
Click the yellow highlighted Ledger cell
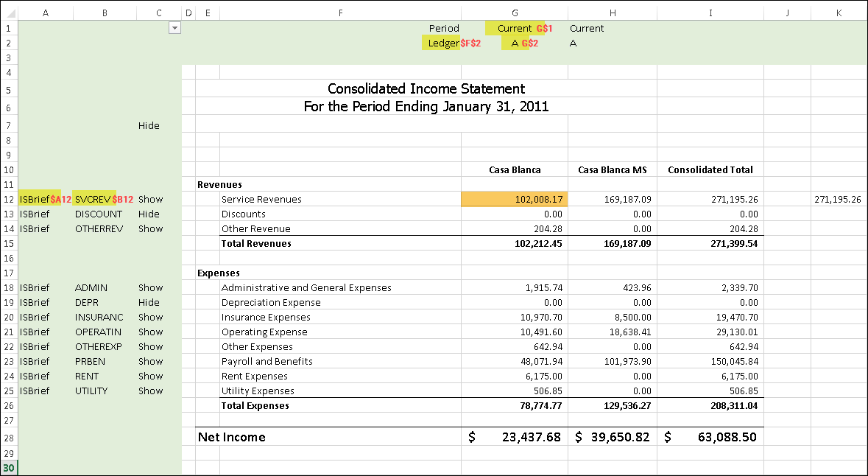tap(442, 43)
